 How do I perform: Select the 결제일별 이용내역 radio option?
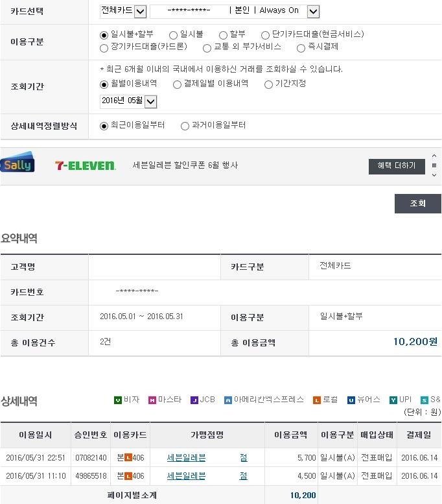(x=178, y=84)
